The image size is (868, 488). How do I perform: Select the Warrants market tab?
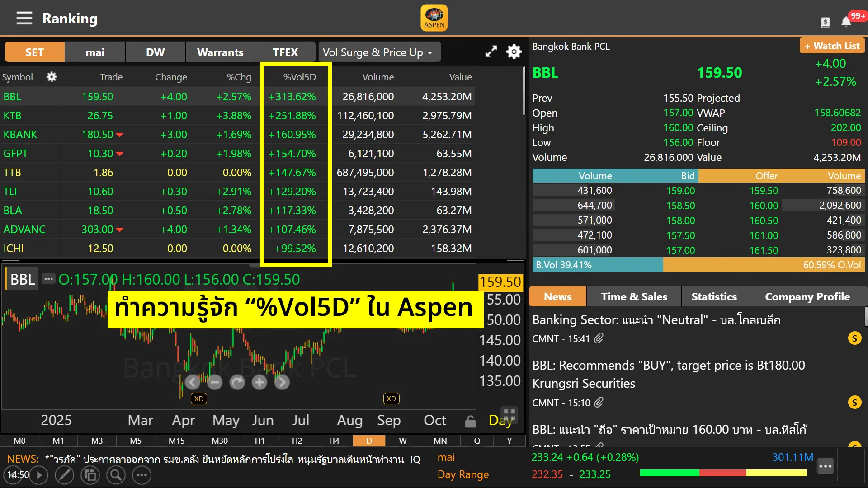tap(220, 52)
